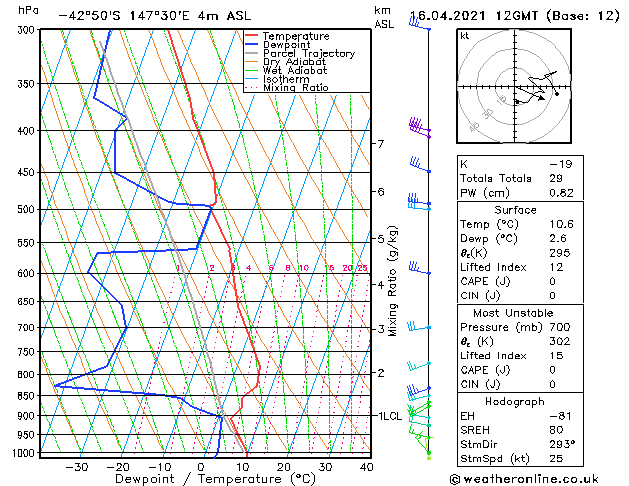Image resolution: width=629 pixels, height=486 pixels.
Task: Click the Most Unstable "CIN (J)" label
Action: [480, 385]
